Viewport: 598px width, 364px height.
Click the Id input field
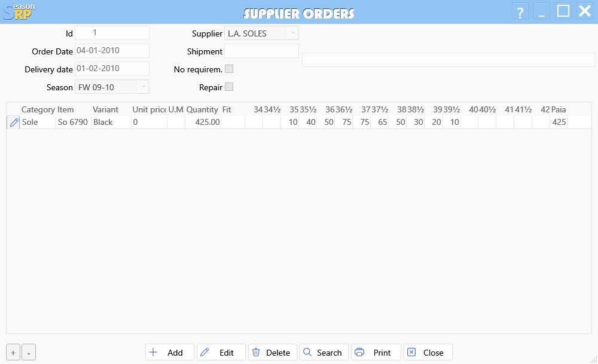click(x=112, y=33)
